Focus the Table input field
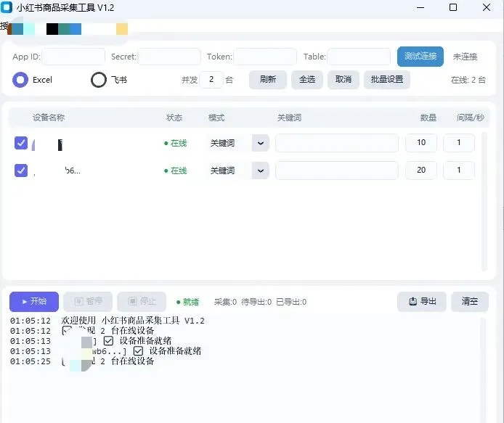 [359, 57]
